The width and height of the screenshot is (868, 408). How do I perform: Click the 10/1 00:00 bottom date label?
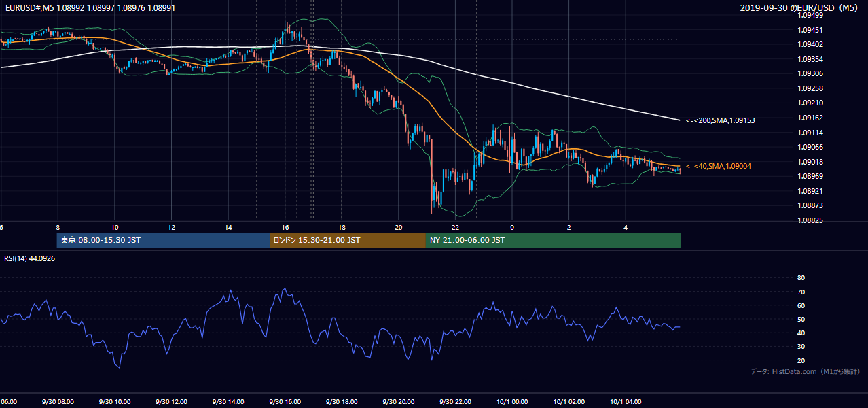click(512, 401)
